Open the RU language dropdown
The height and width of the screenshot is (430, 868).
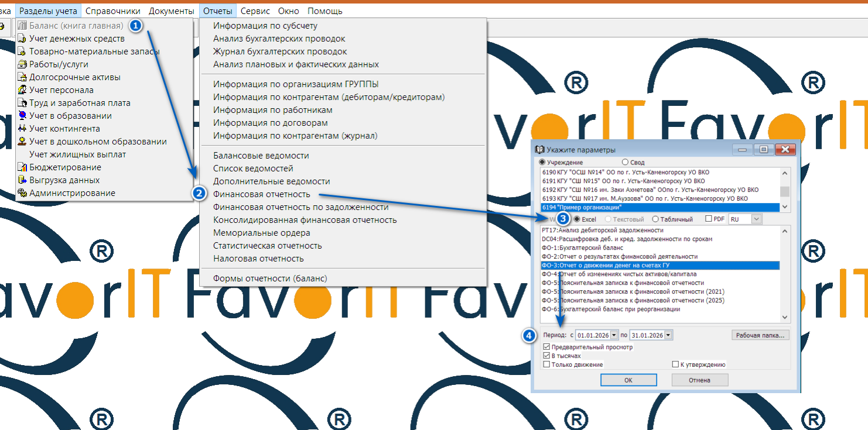tap(756, 219)
